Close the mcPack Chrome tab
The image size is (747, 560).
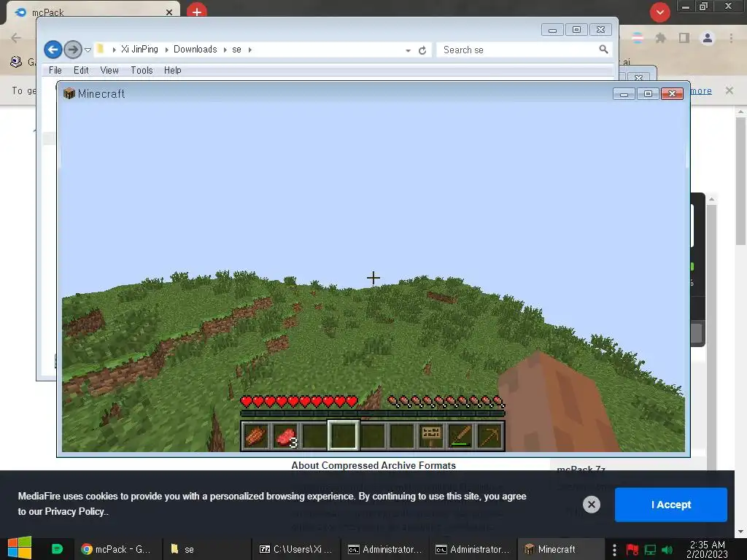[169, 12]
